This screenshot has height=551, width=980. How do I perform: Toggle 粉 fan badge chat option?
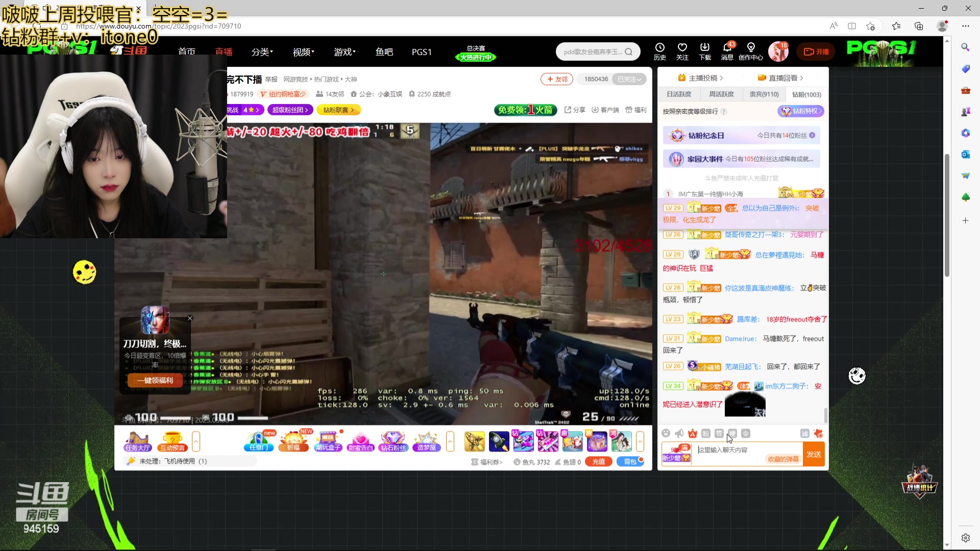[705, 433]
